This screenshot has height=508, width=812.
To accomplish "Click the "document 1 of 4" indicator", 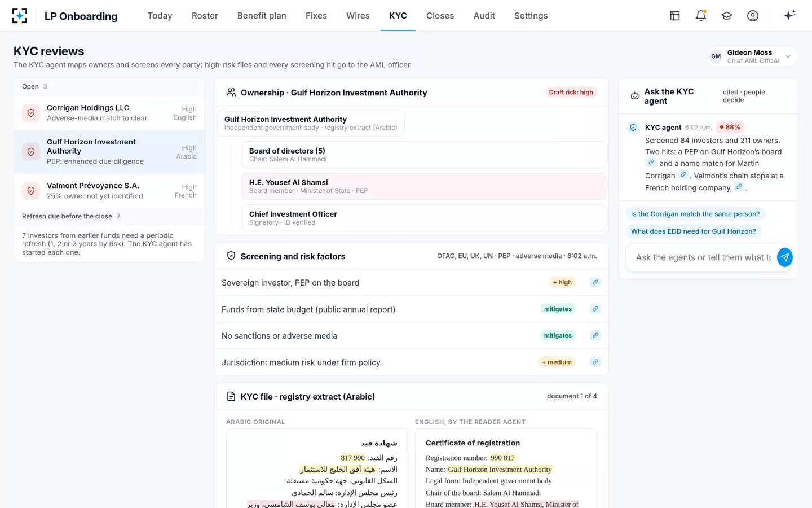I will pos(572,396).
